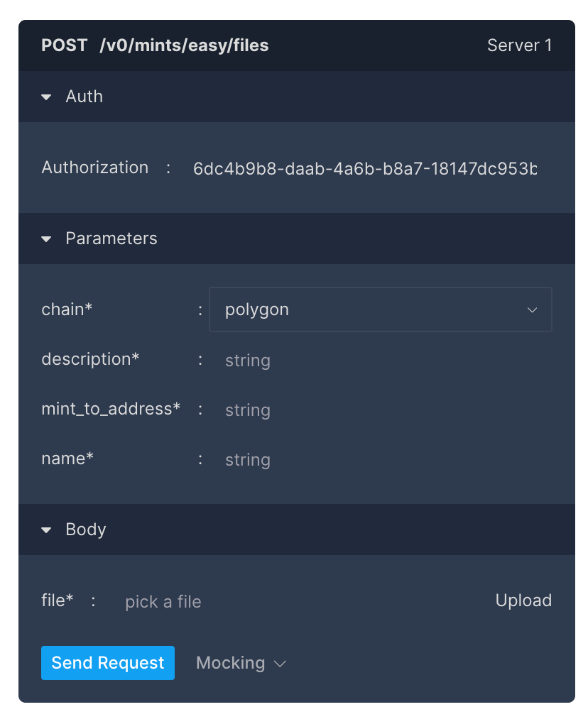This screenshot has height=724, width=588.
Task: Click the description* parameter label
Action: (90, 359)
